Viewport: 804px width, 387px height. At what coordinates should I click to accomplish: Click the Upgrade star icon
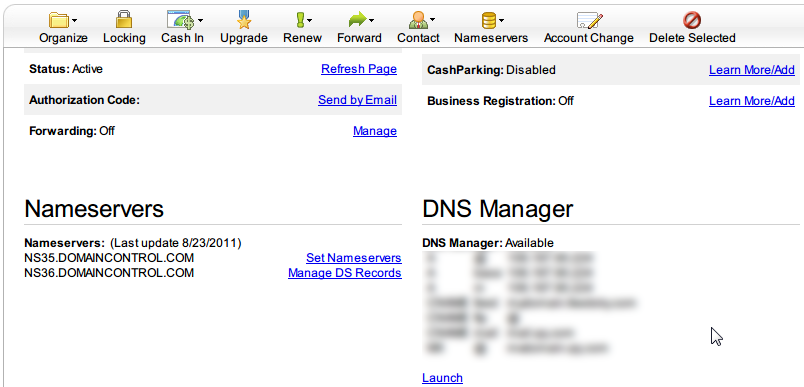click(x=244, y=20)
